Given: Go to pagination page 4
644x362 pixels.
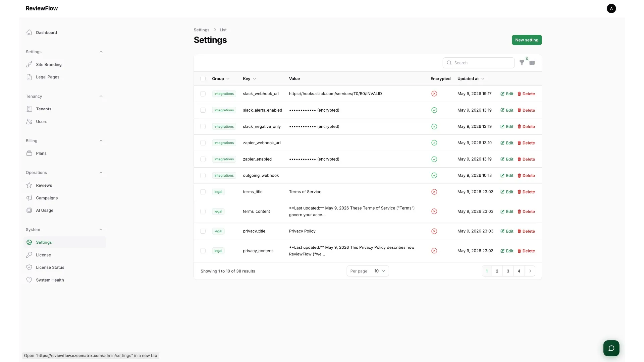Looking at the screenshot, I should tap(519, 271).
